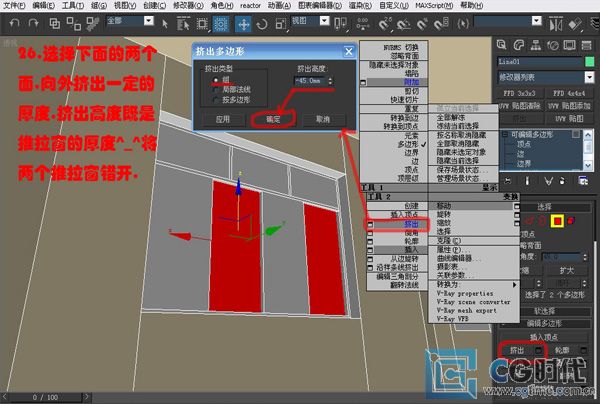This screenshot has width=600, height=404.
Task: Click the Redo arrow in the toolbar
Action: 34,24
